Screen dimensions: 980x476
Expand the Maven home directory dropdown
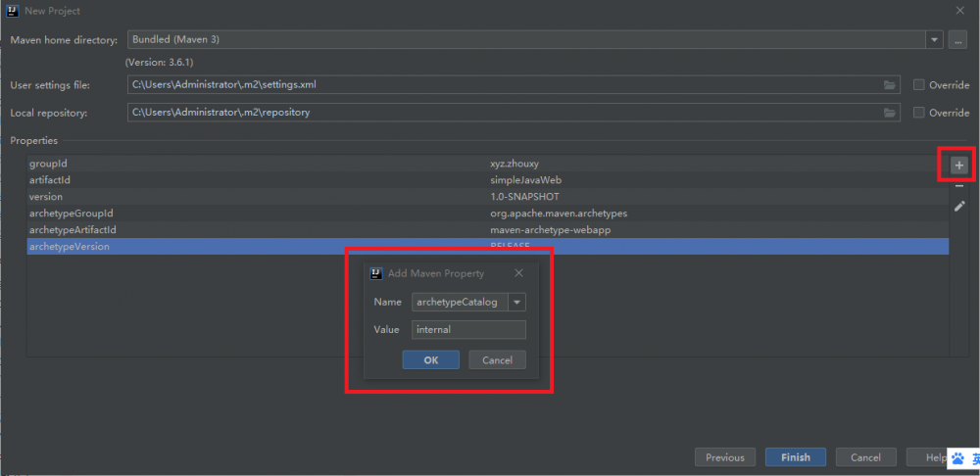934,40
